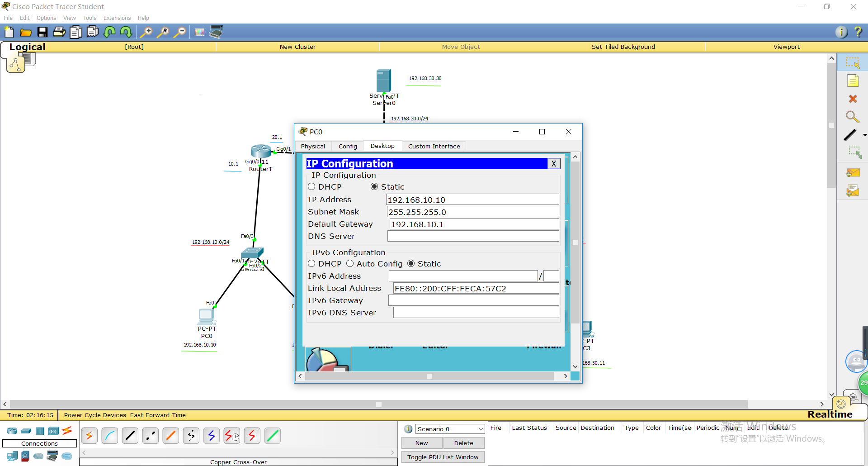
Task: Pick the Copper Cross-Over dashed cable
Action: (x=151, y=436)
